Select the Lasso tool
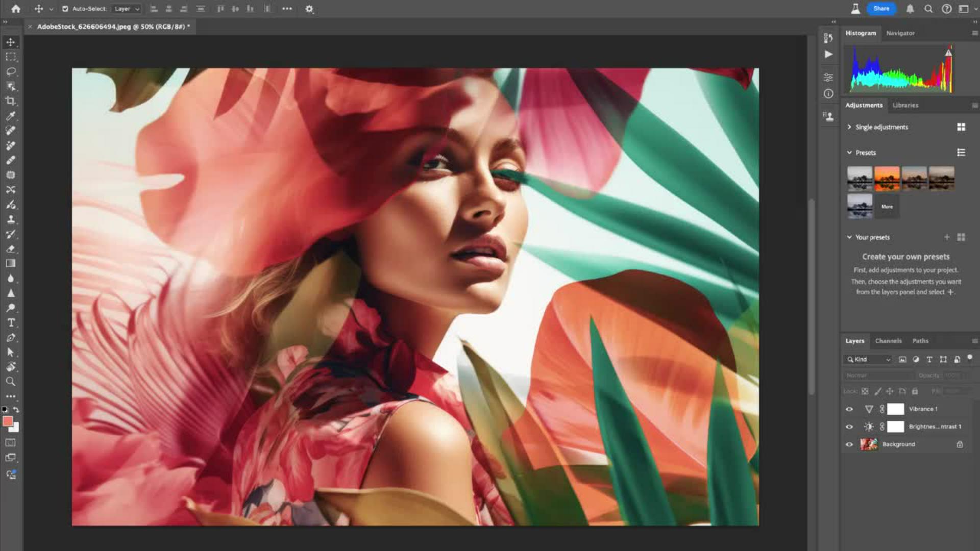Screen dimensions: 980x551 (x=11, y=71)
